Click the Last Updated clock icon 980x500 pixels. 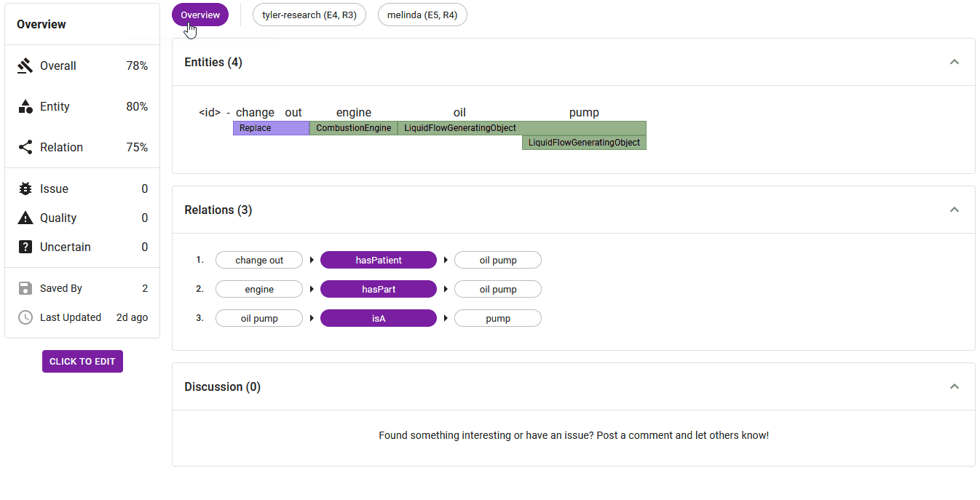(x=25, y=318)
